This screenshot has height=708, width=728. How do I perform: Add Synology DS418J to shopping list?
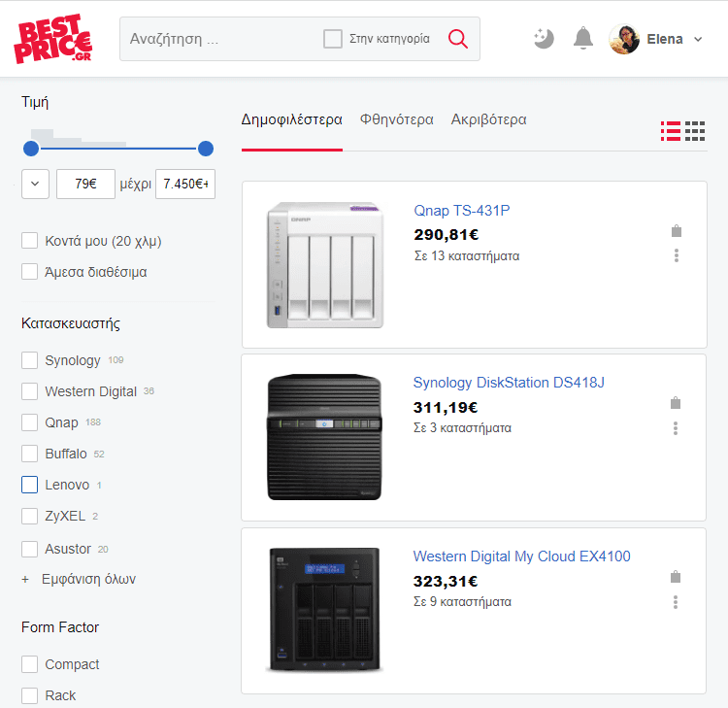pyautogui.click(x=676, y=403)
